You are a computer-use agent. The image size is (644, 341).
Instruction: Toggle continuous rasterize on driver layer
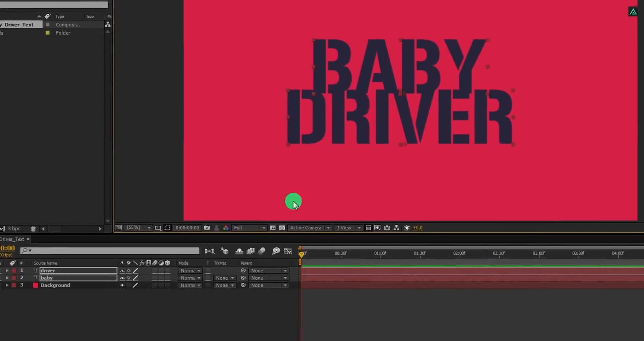[129, 271]
